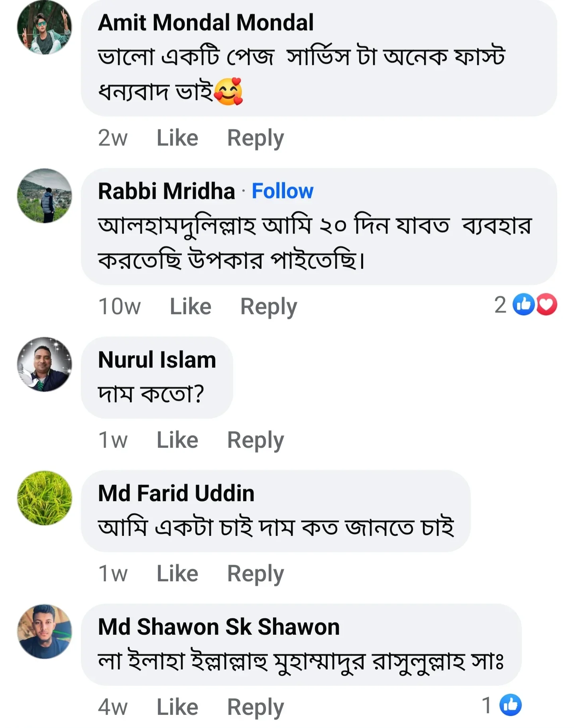
Task: Follow Rabbi Mridha
Action: tap(283, 191)
